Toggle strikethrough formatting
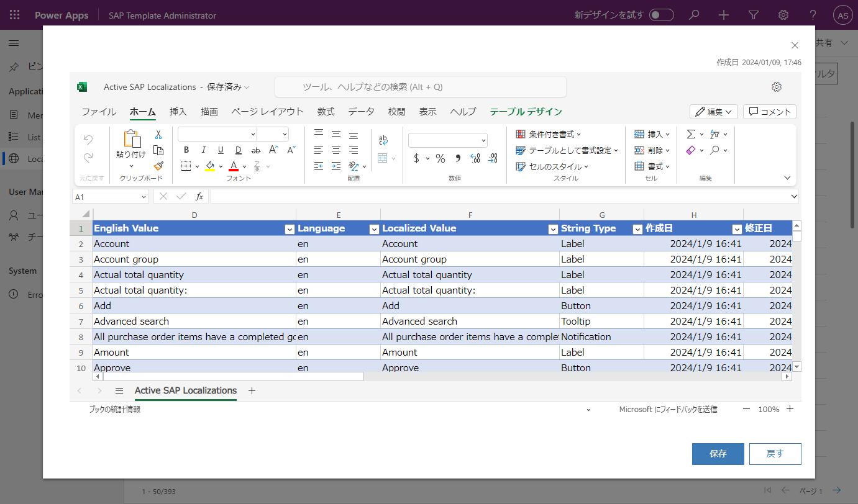 tap(255, 150)
